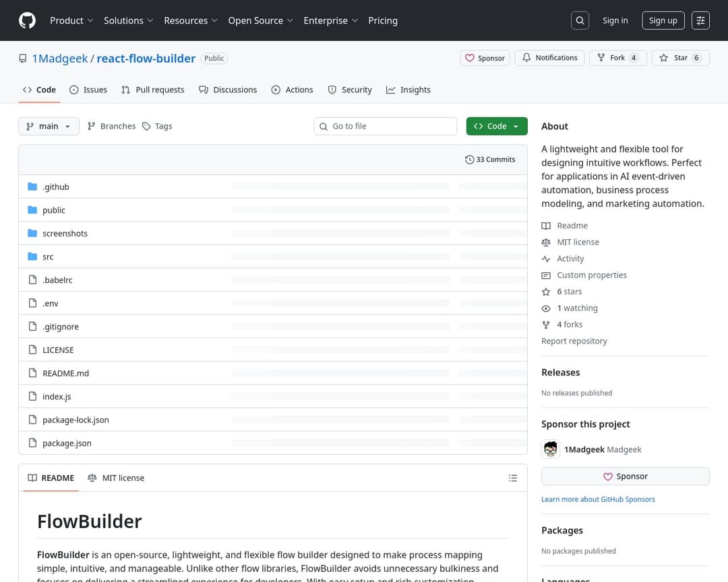Switch to the Issues tab

88,90
